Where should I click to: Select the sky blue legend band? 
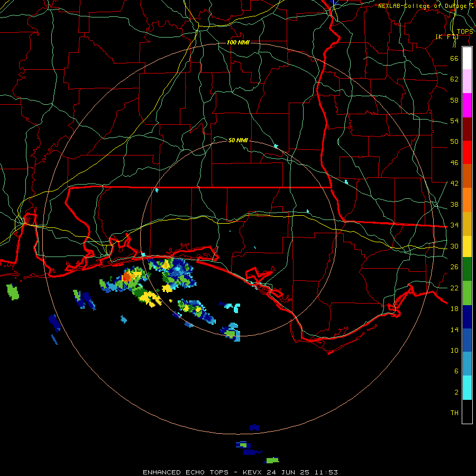(467, 364)
